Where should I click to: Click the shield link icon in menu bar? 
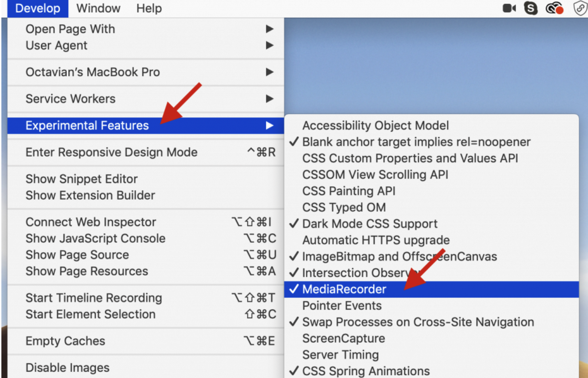tap(580, 8)
